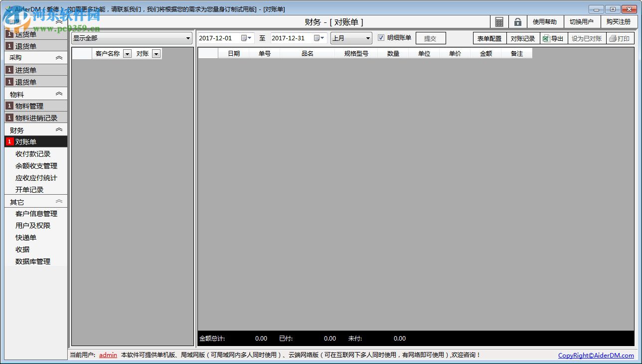Open 退货单 under 采购
This screenshot has width=642, height=364.
36,82
